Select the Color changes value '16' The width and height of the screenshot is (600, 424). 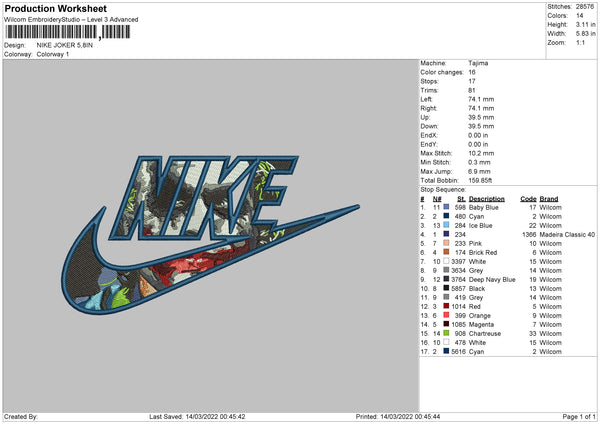pyautogui.click(x=472, y=72)
